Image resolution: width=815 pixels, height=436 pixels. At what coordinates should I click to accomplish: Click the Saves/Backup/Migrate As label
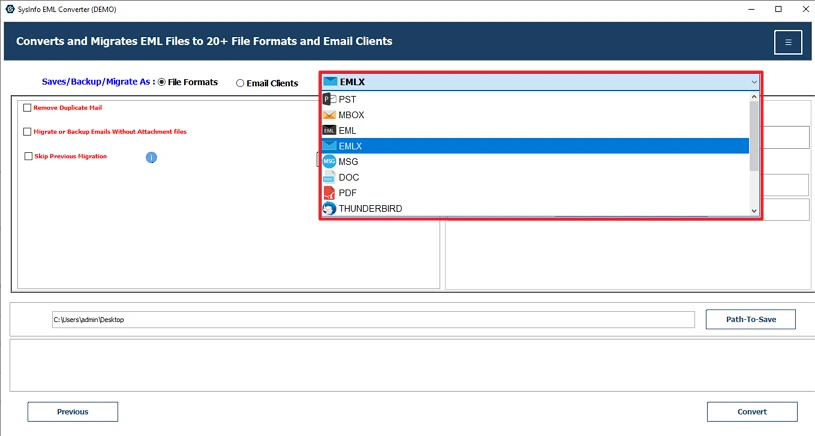[x=98, y=82]
